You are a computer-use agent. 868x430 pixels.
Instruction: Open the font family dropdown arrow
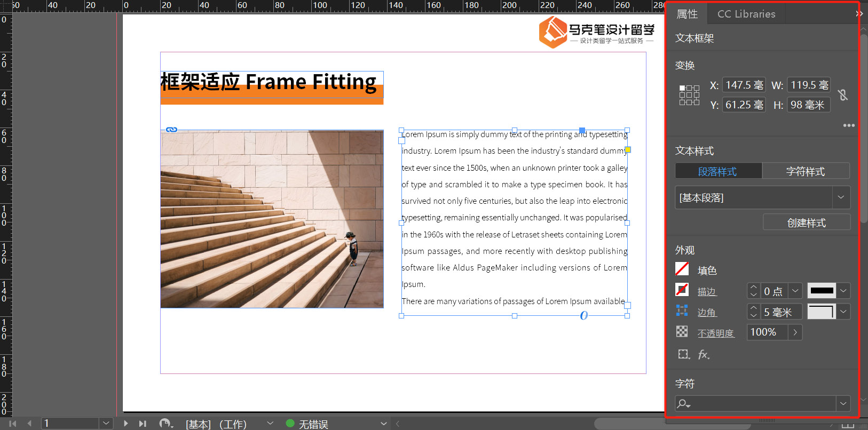click(x=843, y=403)
